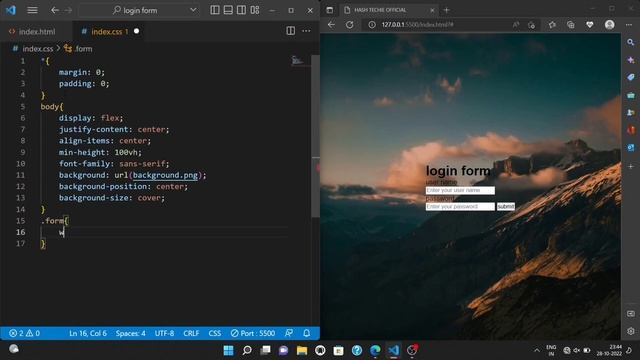Open File Explorer from the taskbar
Image resolution: width=640 pixels, height=360 pixels.
302,350
